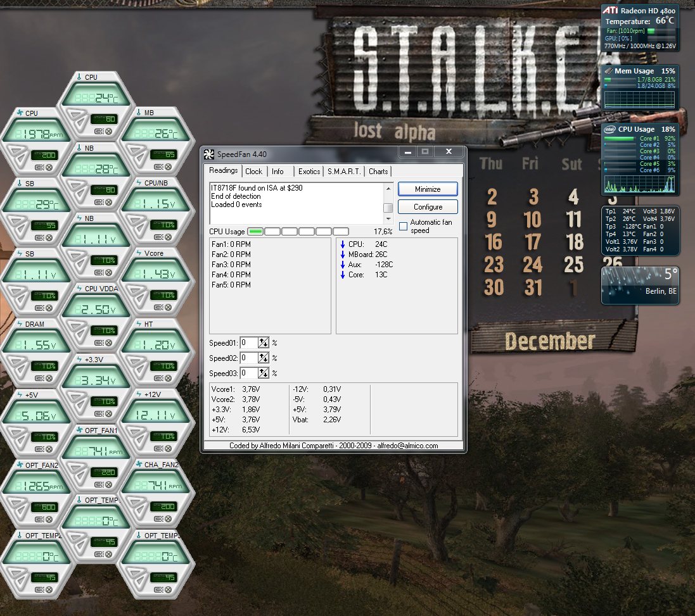The width and height of the screenshot is (695, 616).
Task: Open the Clock tab in SpeedFan
Action: (254, 172)
